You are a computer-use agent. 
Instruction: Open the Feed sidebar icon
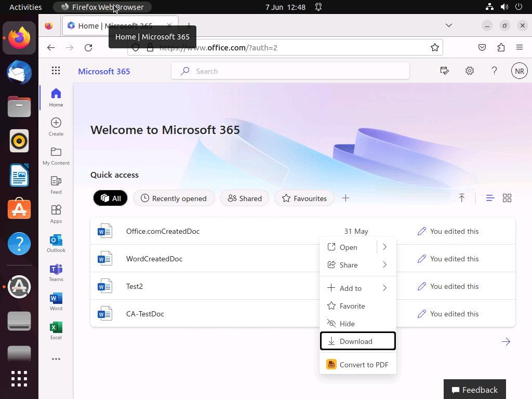tap(56, 184)
